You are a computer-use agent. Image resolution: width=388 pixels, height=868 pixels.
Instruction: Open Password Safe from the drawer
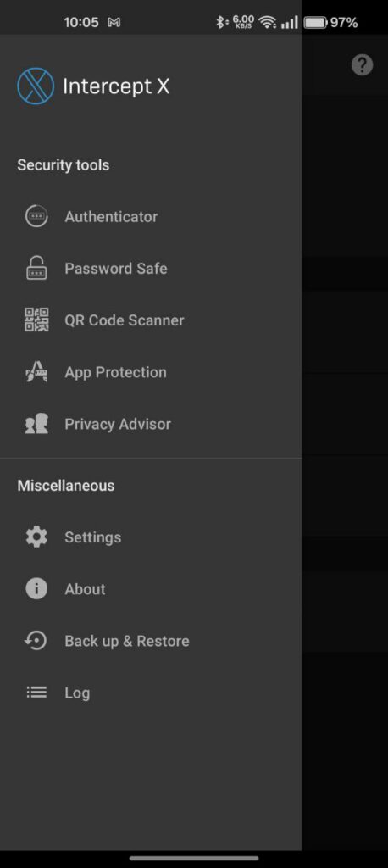[151, 269]
